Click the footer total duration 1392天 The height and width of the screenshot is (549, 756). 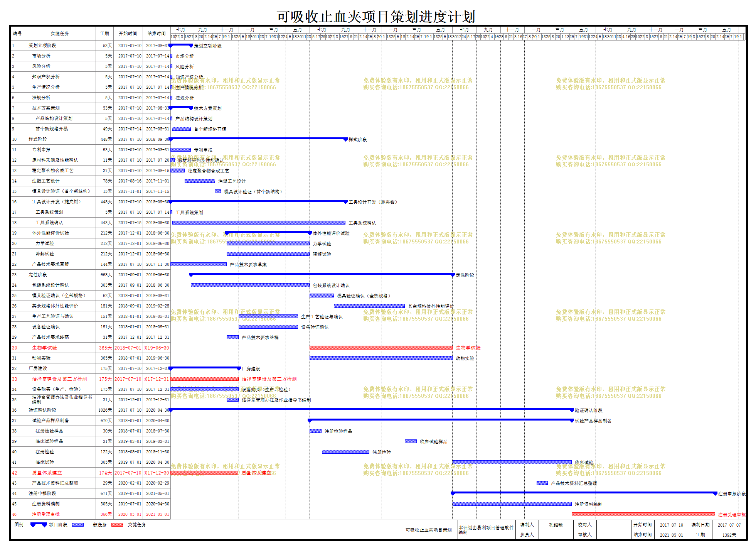point(729,535)
